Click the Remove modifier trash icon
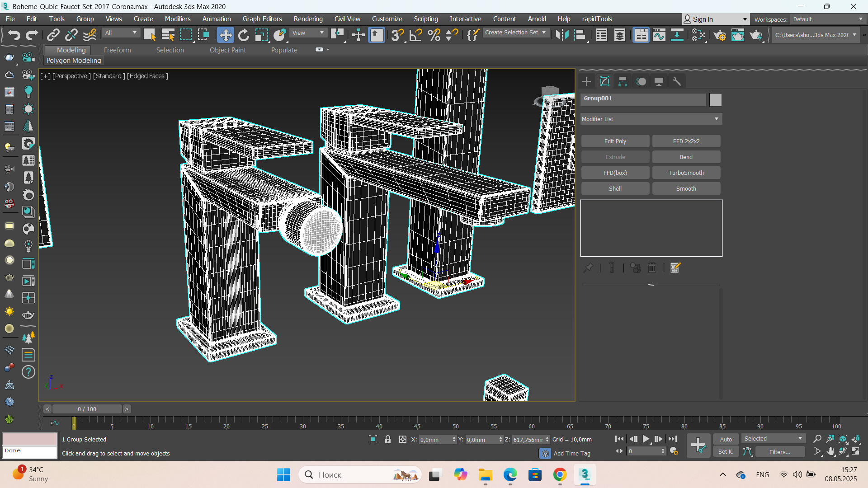This screenshot has width=868, height=488. coord(652,268)
